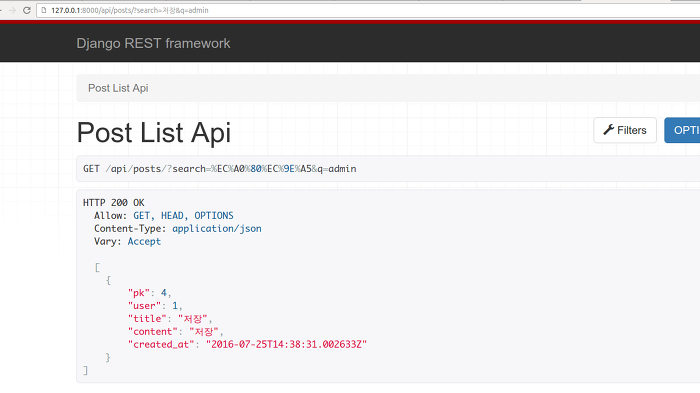Viewport: 700px width, 393px height.
Task: Click the "title" value 저장
Action: pyautogui.click(x=193, y=319)
